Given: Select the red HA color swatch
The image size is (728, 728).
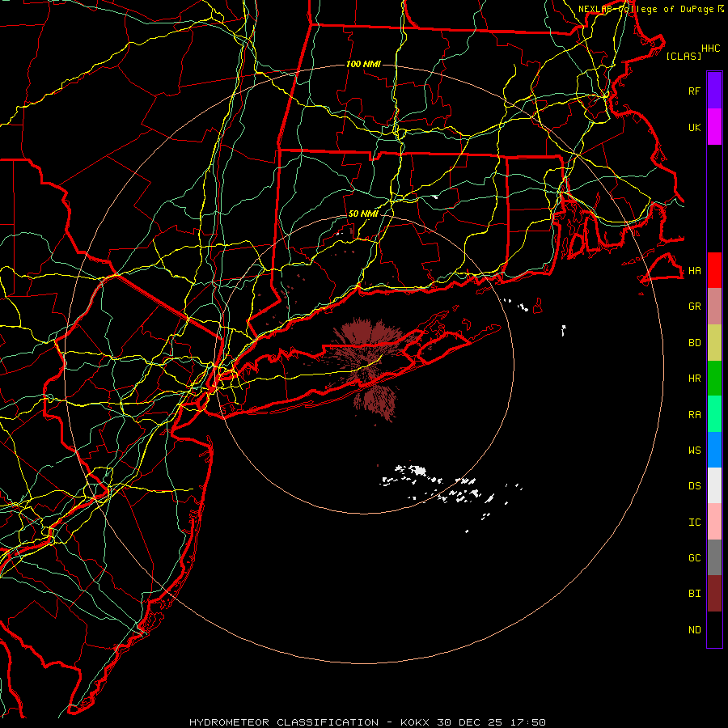Looking at the screenshot, I should coord(714,270).
